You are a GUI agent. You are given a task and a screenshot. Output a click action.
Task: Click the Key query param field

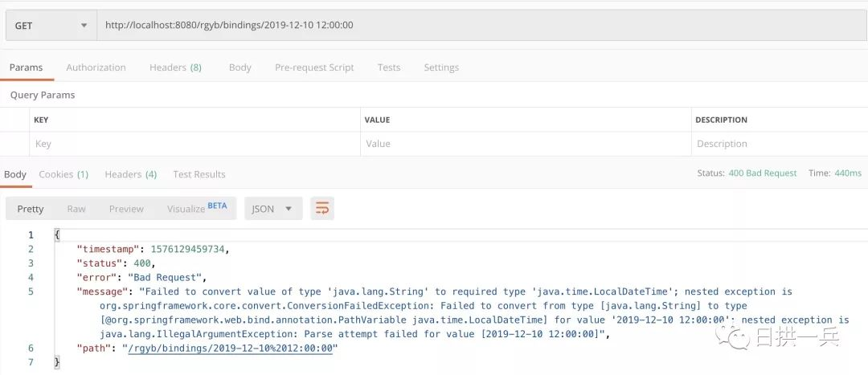click(194, 144)
